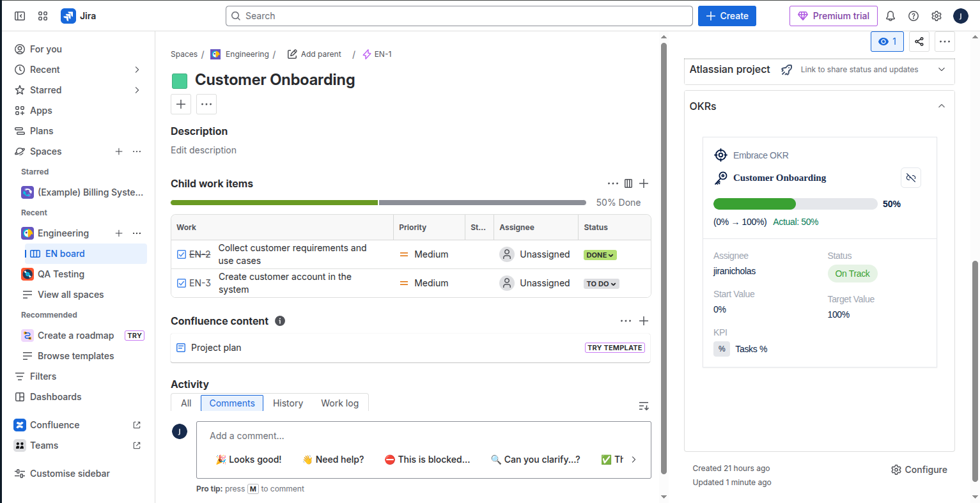Click the activity sort order icon
This screenshot has height=503, width=980.
tap(644, 406)
